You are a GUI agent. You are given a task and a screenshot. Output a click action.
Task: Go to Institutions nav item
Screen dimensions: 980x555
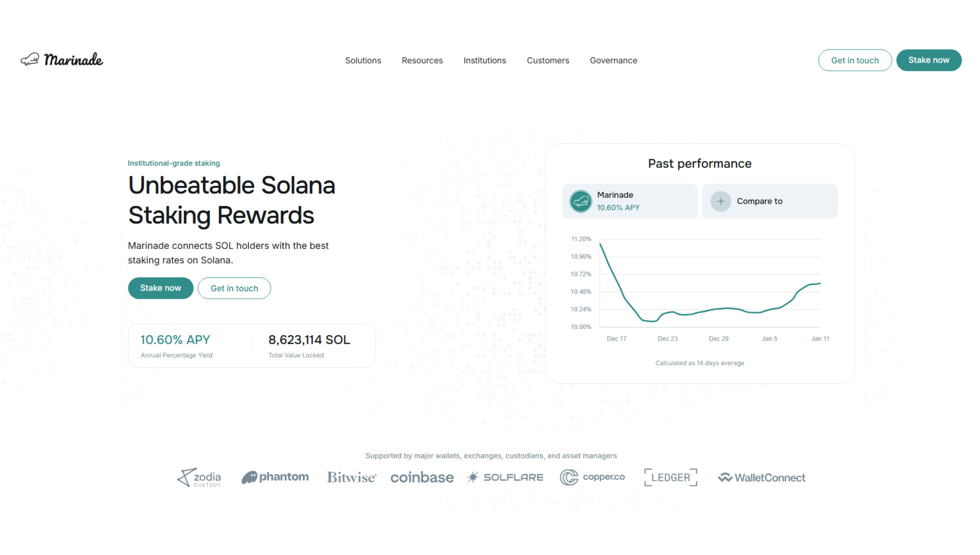pos(484,60)
